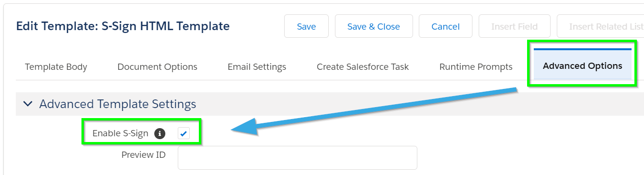Open the Runtime Prompts tab

tap(476, 67)
